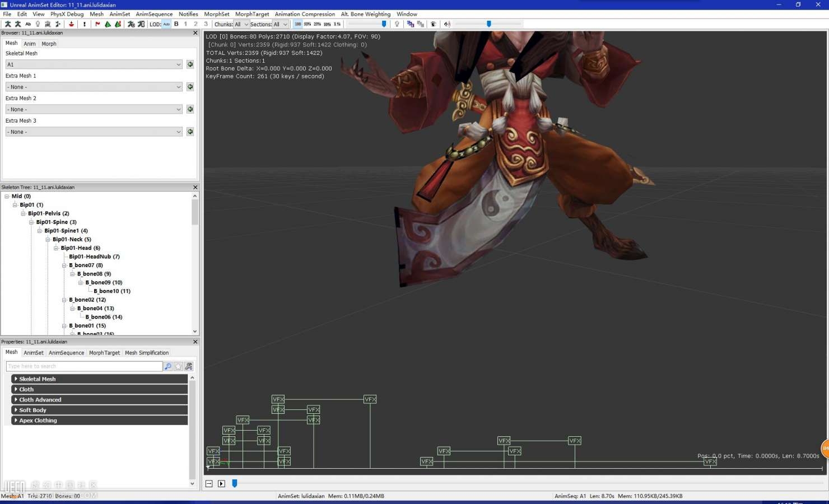The width and height of the screenshot is (829, 504).
Task: Click the first toolbar slider handle
Action: [x=384, y=24]
